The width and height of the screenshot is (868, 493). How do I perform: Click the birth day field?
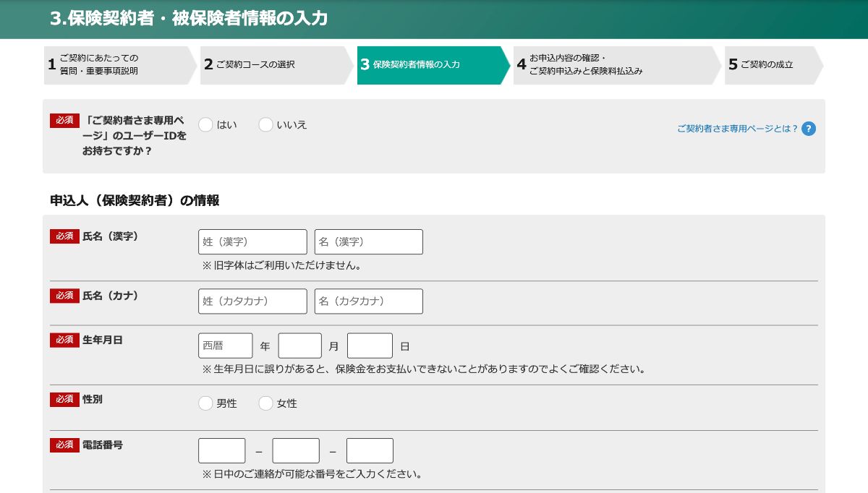[370, 346]
